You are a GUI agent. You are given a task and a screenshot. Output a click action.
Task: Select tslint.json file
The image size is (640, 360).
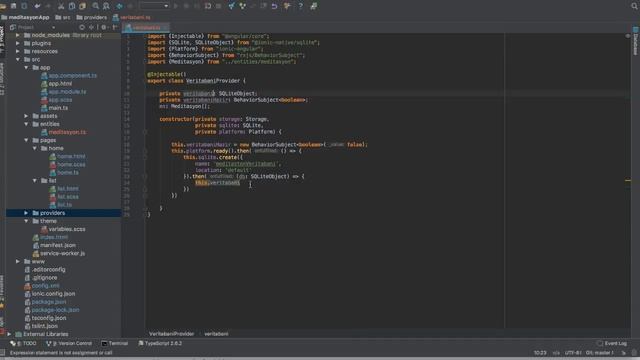[41, 326]
